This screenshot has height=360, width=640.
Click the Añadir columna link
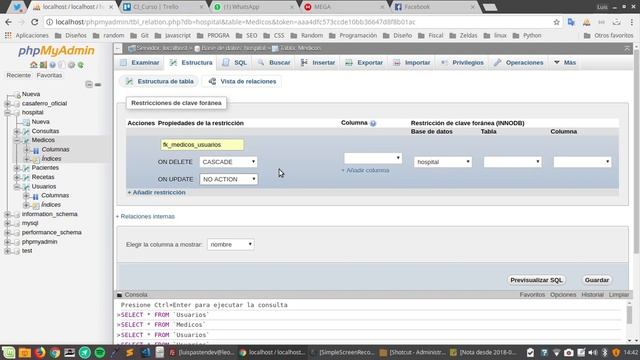click(x=365, y=170)
